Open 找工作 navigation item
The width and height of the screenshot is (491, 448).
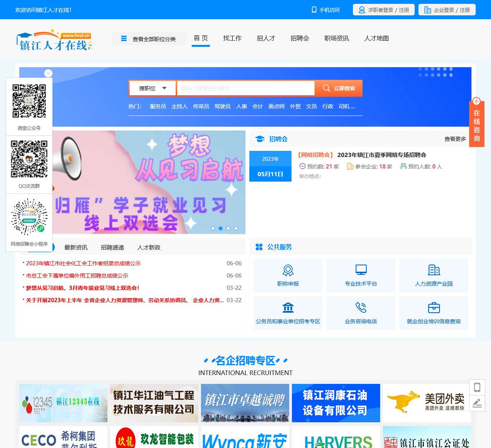(x=232, y=38)
